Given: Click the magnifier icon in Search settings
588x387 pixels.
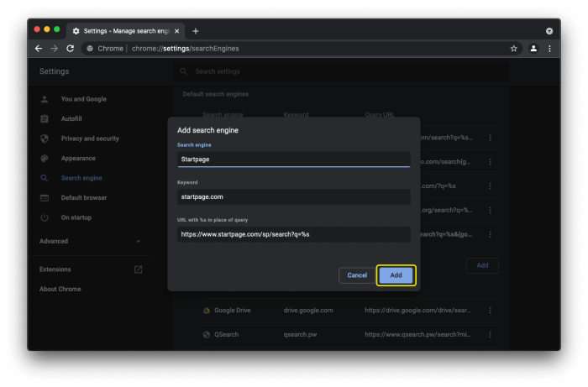Looking at the screenshot, I should 183,71.
